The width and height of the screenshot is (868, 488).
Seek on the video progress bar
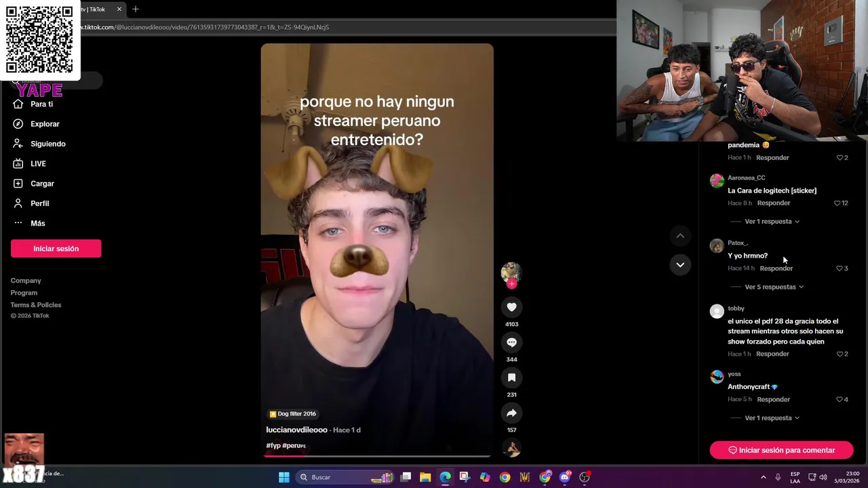pyautogui.click(x=377, y=455)
